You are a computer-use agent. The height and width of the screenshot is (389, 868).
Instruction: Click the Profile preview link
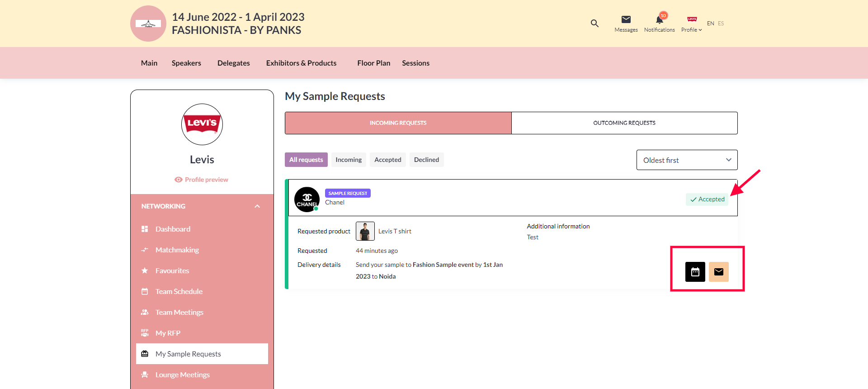click(202, 180)
